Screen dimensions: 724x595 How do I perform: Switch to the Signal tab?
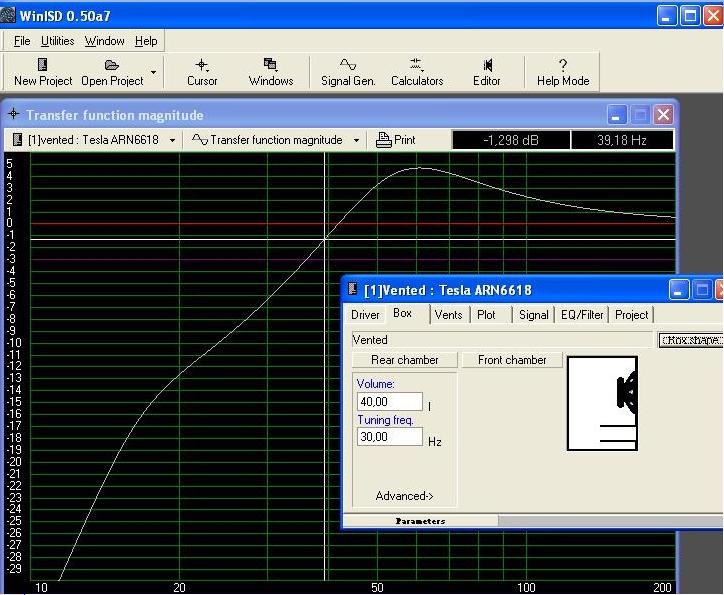534,315
